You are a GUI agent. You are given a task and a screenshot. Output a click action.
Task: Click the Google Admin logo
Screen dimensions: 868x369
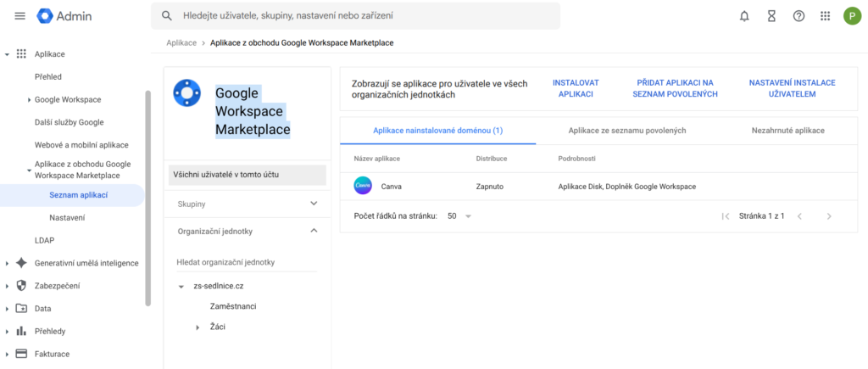[64, 16]
